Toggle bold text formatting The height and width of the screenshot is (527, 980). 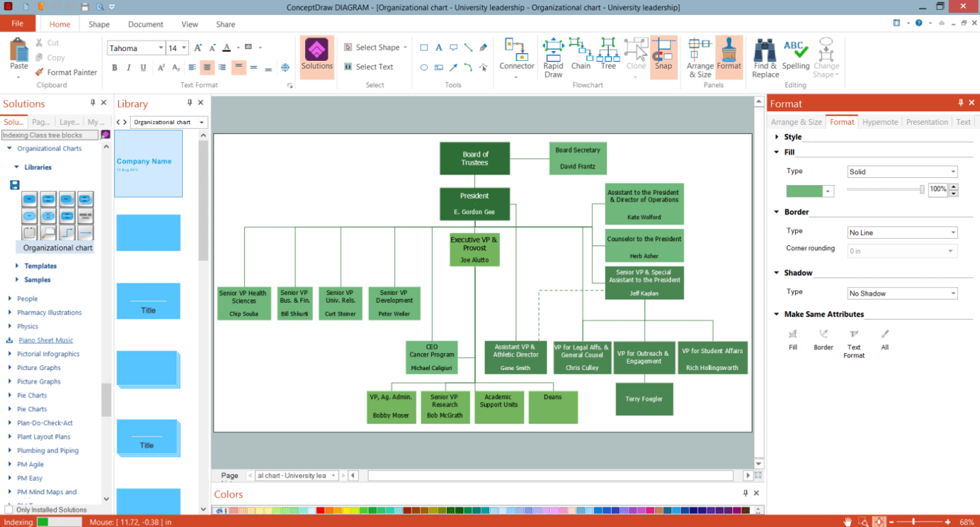[x=114, y=67]
